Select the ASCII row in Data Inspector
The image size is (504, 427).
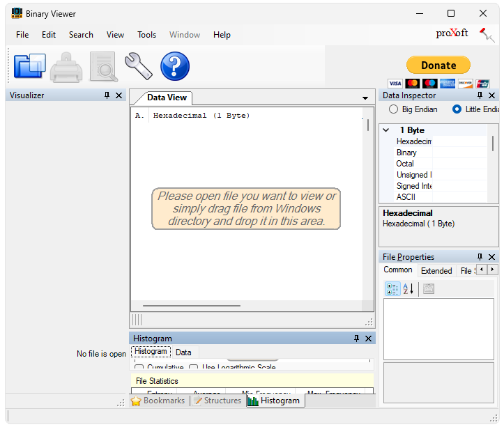(x=440, y=197)
